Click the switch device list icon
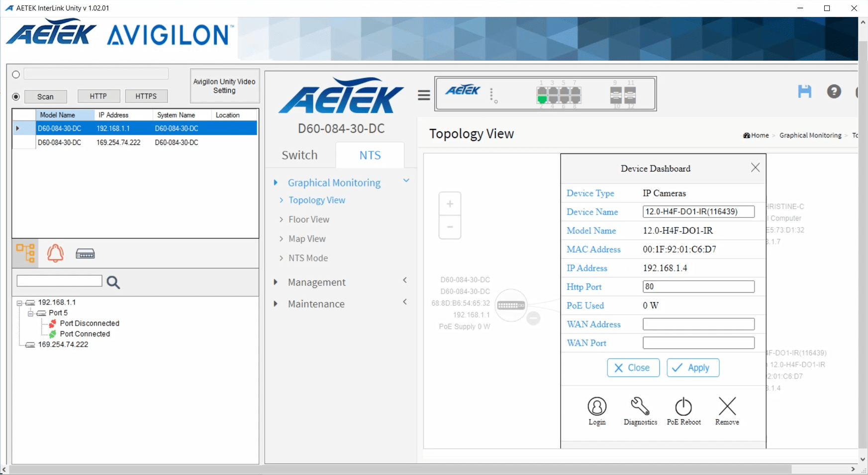Screen dimensions: 868x475 click(85, 254)
